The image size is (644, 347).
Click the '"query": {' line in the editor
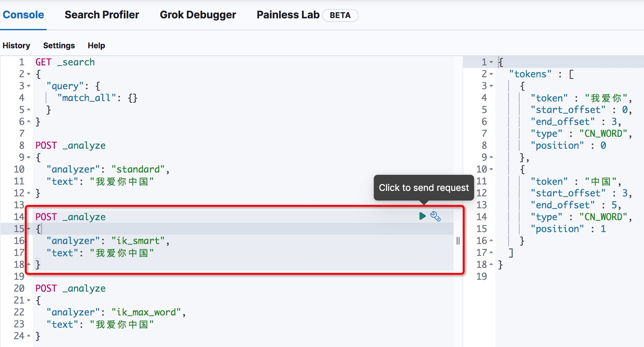pyautogui.click(x=73, y=86)
